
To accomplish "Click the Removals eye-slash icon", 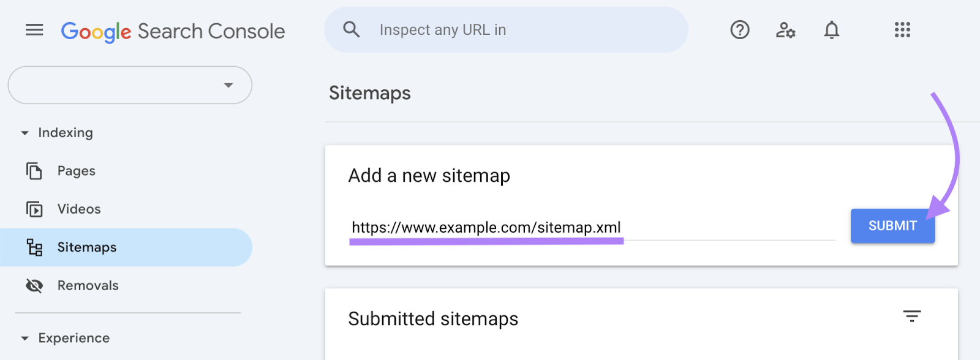I will pyautogui.click(x=35, y=285).
